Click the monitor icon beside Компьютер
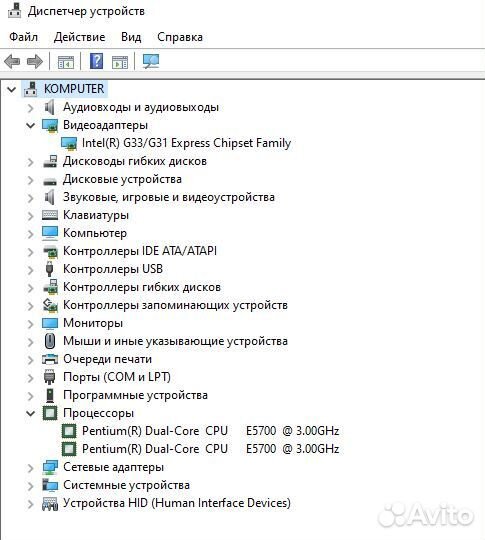 point(50,233)
